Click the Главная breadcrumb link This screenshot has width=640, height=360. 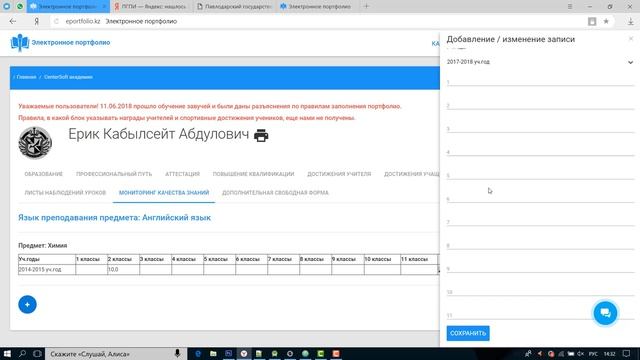pyautogui.click(x=27, y=77)
